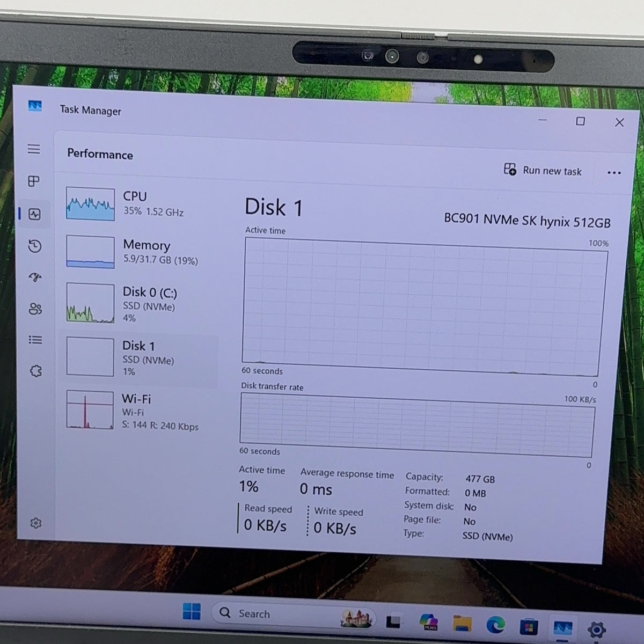The height and width of the screenshot is (644, 644).
Task: Click the Windows Start button on taskbar
Action: click(192, 611)
